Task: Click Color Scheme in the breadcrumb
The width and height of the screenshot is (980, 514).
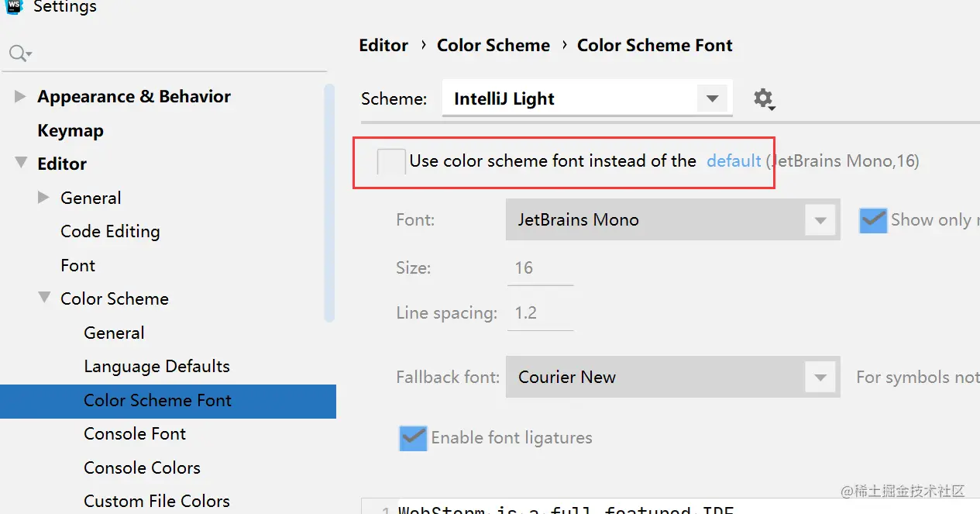Action: click(x=493, y=46)
